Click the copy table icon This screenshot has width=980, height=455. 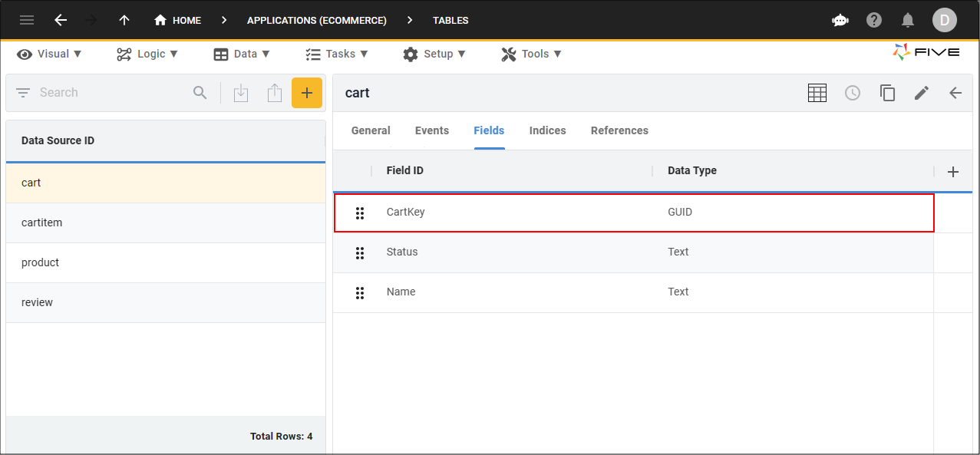click(887, 93)
